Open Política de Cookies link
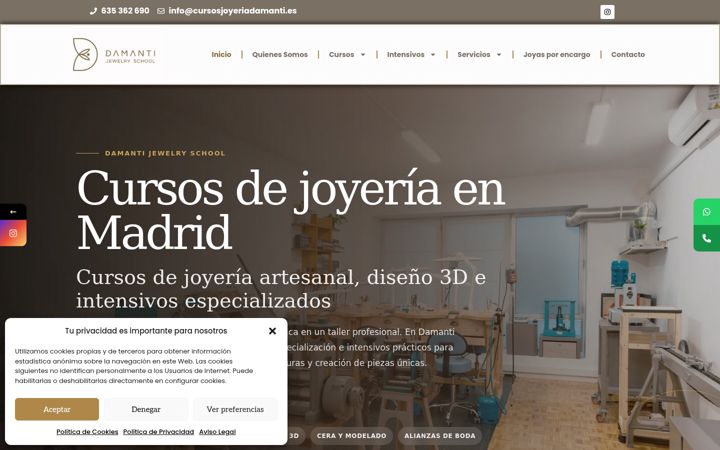This screenshot has height=450, width=720. pos(87,432)
